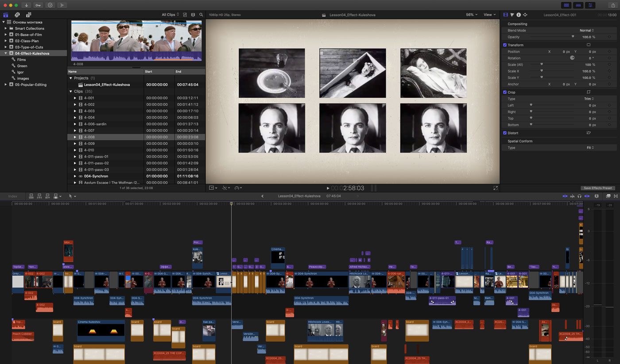Viewport: 620px width, 364px height.
Task: Click the 4-008 filmstrip thumbnail
Action: (x=136, y=41)
